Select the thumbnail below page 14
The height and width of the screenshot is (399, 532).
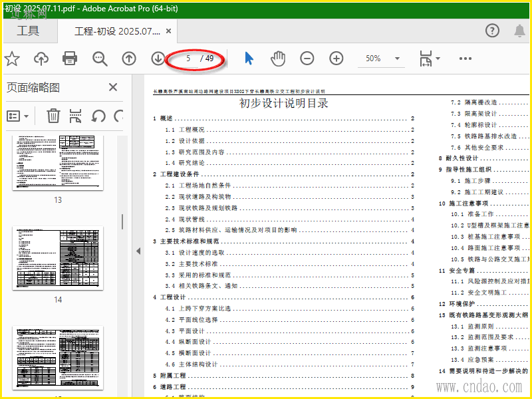point(58,358)
